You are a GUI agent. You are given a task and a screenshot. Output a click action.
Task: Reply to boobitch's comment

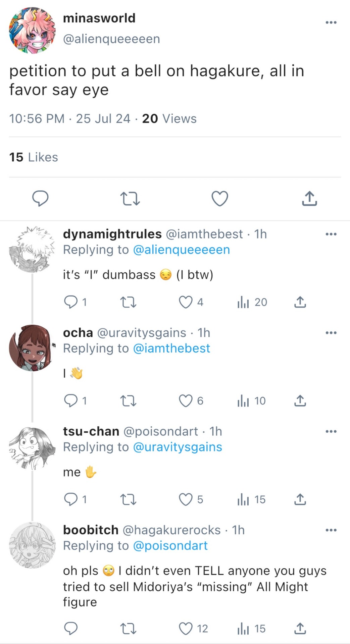click(x=71, y=628)
